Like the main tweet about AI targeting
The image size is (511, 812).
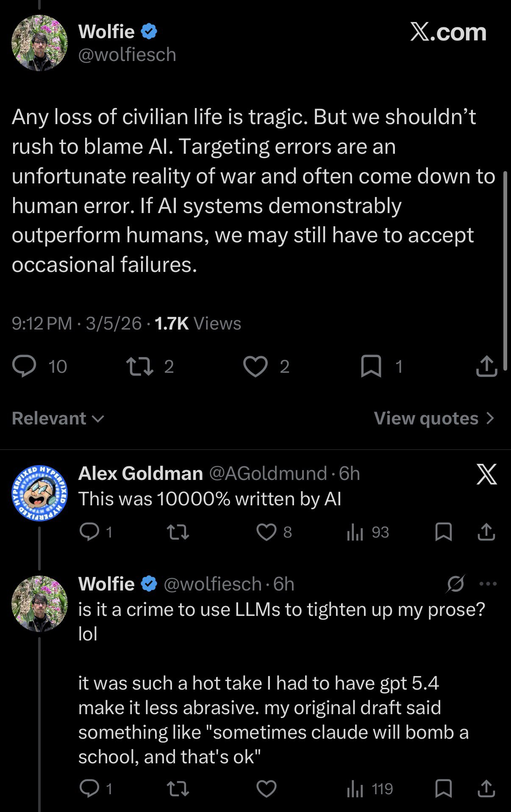point(255,366)
